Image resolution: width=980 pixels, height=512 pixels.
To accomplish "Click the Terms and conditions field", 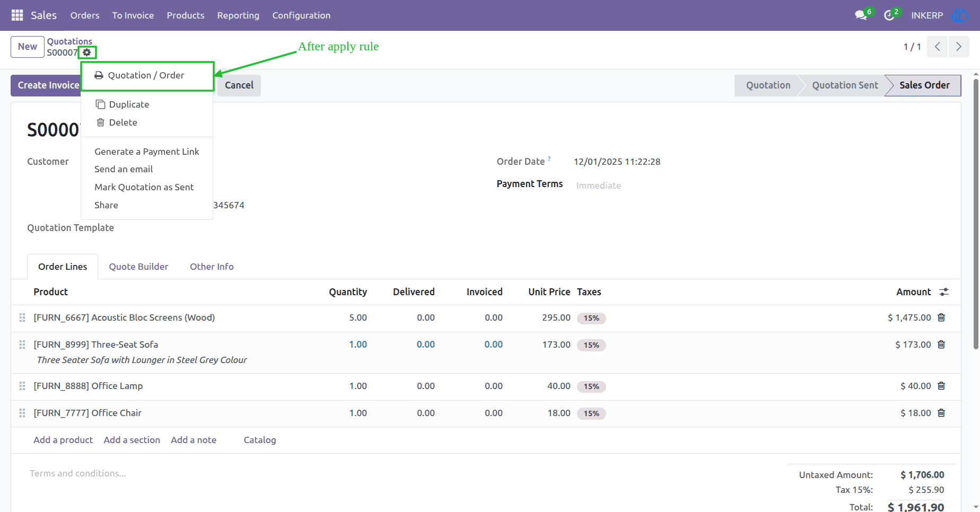I will click(x=78, y=473).
